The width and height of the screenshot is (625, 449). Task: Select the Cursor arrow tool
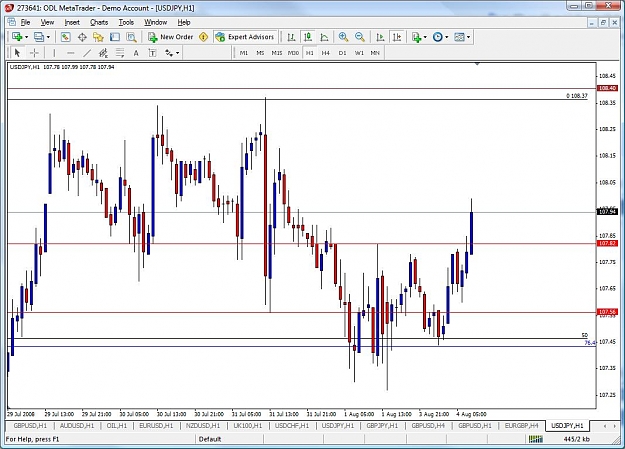point(17,53)
